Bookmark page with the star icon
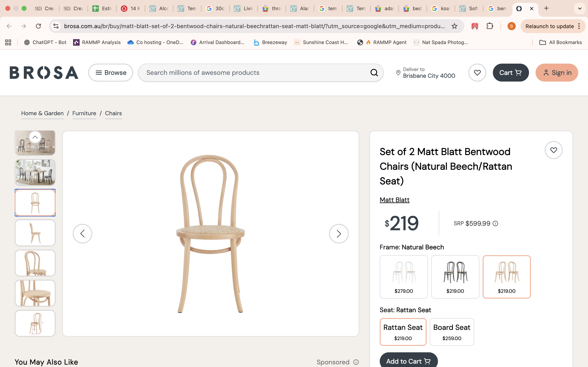This screenshot has height=367, width=588. [454, 26]
